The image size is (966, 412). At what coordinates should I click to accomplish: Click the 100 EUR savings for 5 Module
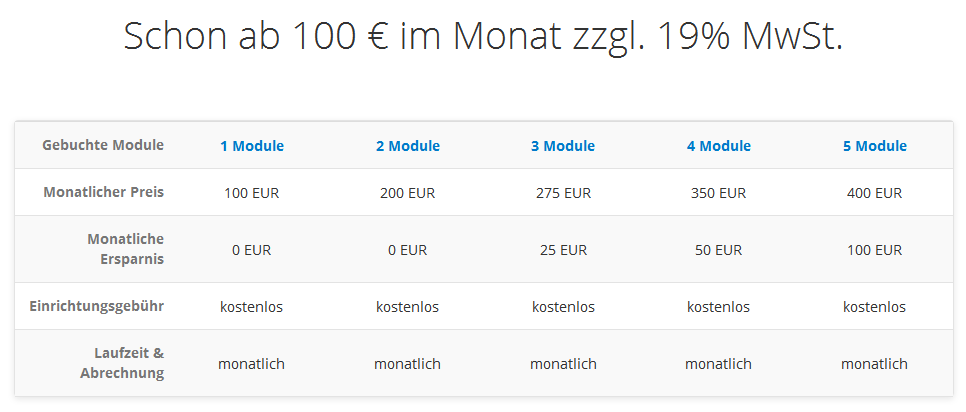[x=875, y=250]
